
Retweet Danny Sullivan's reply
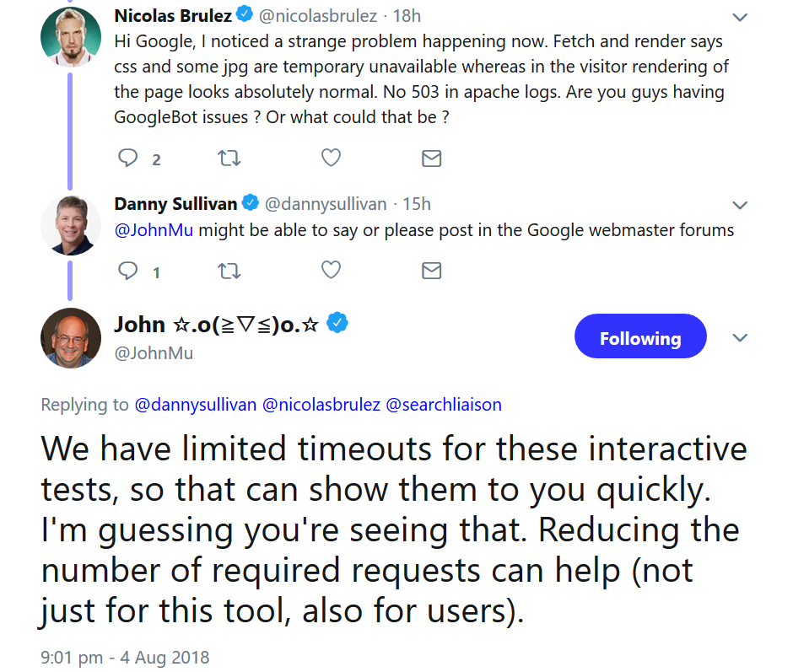(x=229, y=270)
